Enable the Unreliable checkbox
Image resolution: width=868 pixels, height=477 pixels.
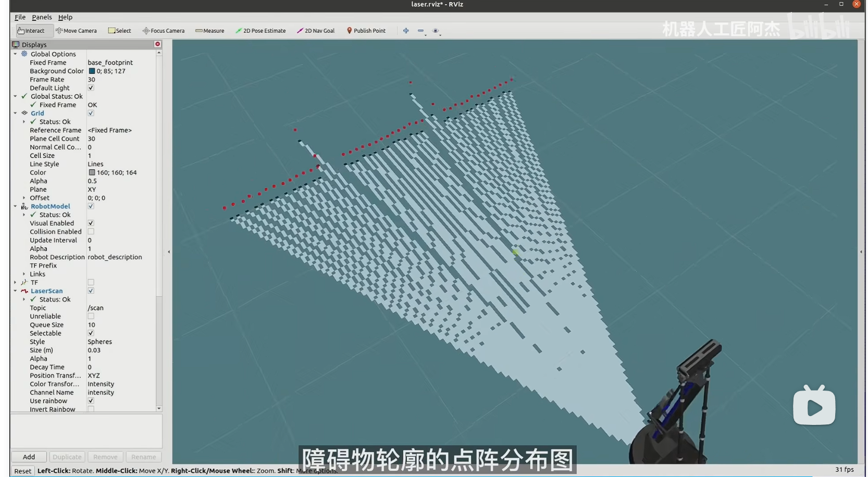pyautogui.click(x=91, y=316)
